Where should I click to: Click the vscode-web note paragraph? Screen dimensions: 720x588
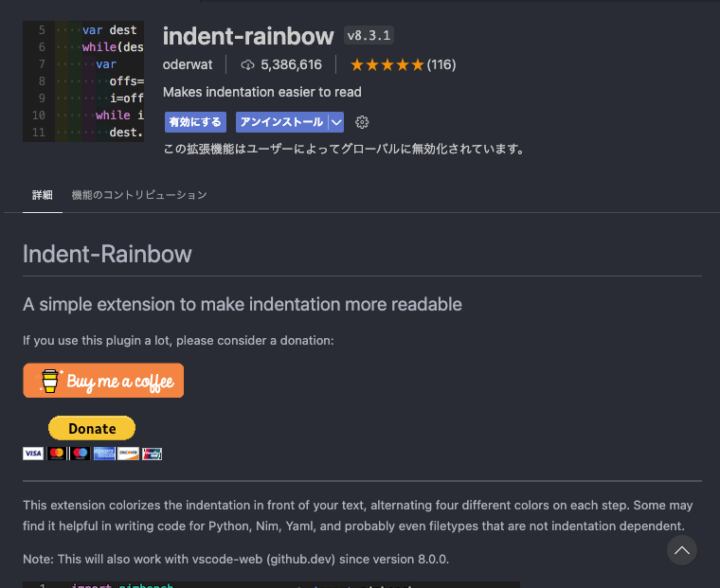236,559
